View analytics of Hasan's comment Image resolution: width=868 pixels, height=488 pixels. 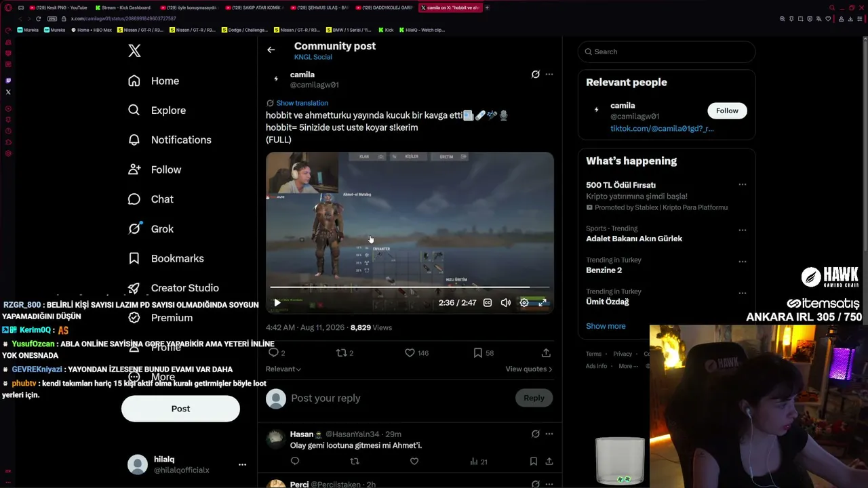tap(478, 462)
